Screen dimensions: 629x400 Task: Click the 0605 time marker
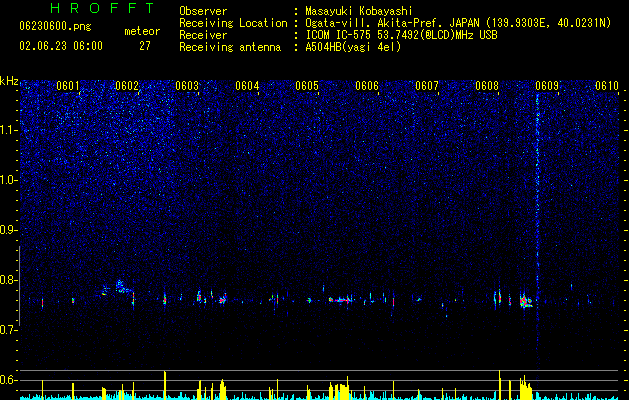click(307, 86)
